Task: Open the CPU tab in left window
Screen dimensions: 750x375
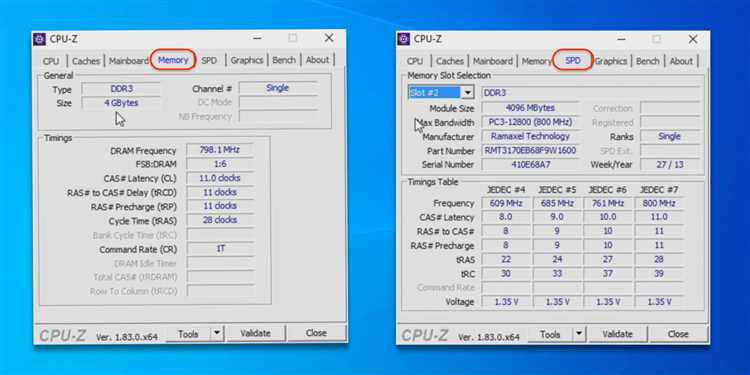Action: 51,61
